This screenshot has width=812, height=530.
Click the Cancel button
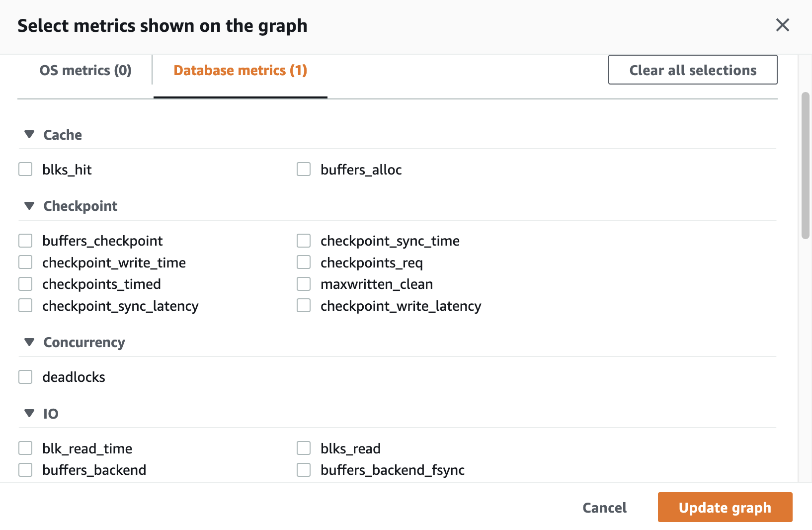tap(604, 508)
